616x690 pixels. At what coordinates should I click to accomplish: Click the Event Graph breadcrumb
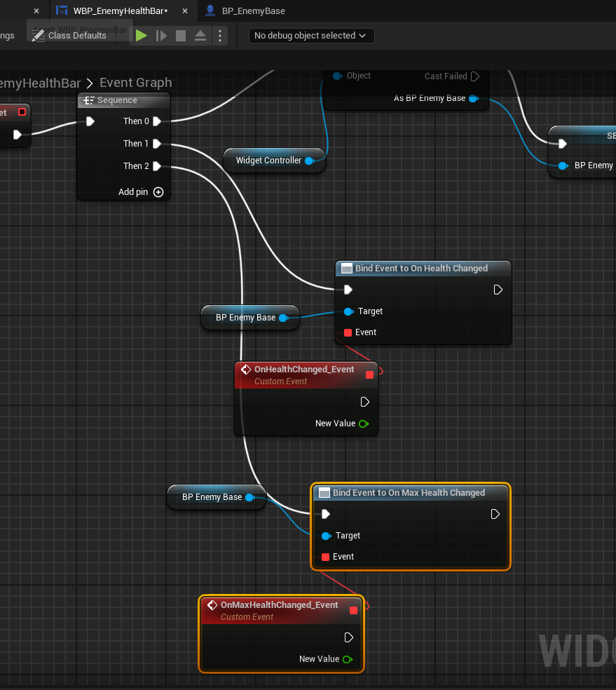coord(135,83)
